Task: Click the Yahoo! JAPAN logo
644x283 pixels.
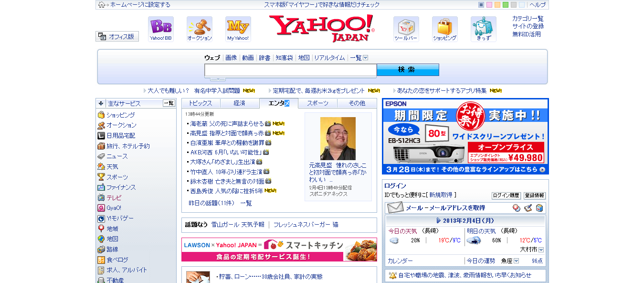Action: [322, 28]
